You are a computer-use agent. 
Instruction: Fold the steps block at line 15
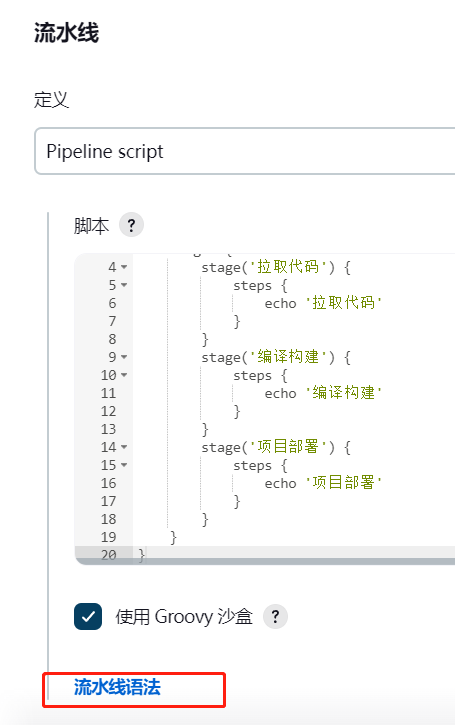124,465
